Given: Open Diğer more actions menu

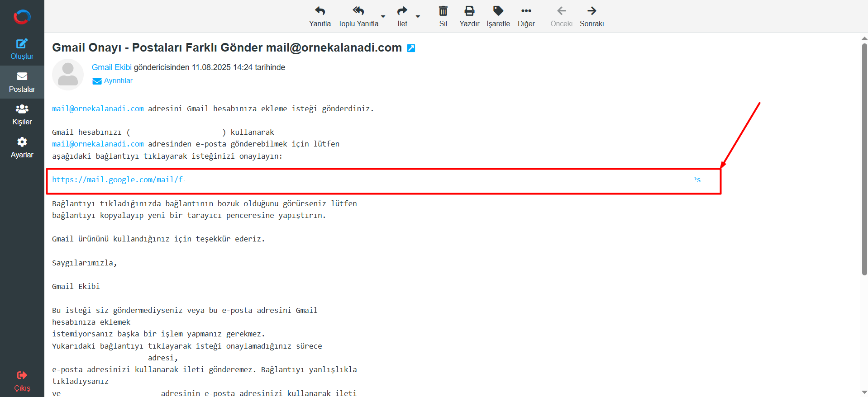Looking at the screenshot, I should [x=526, y=17].
